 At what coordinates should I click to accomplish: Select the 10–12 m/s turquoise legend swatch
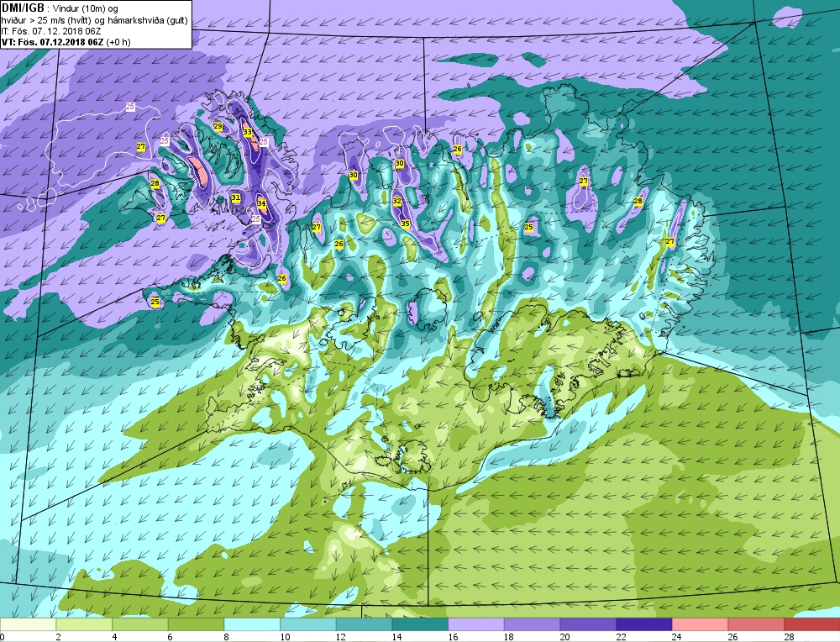[x=308, y=624]
